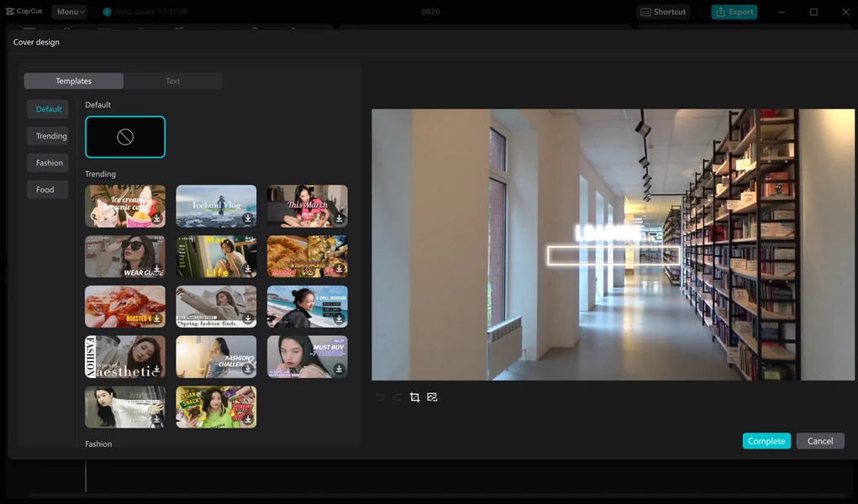Click download icon on A Chill Weekend template

coord(339,319)
